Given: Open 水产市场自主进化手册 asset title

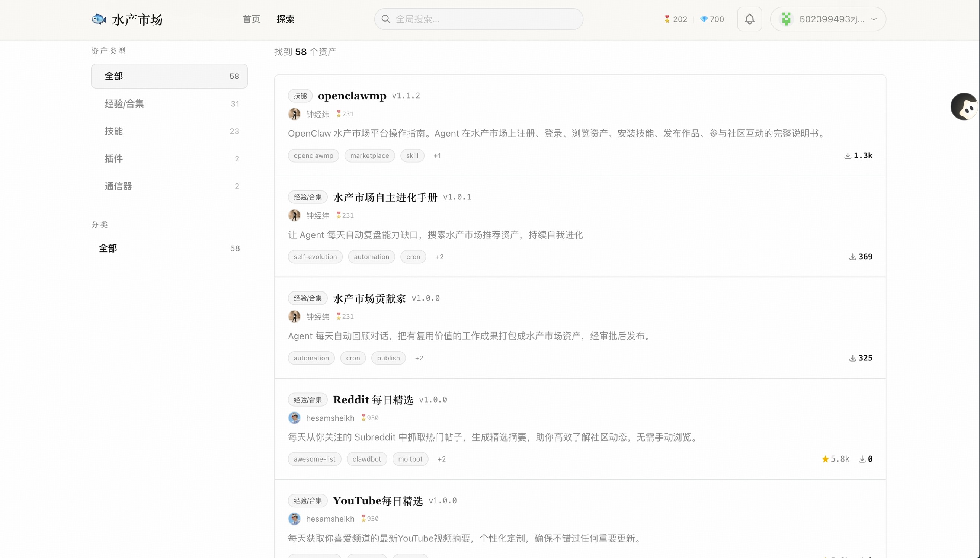Looking at the screenshot, I should [x=385, y=198].
